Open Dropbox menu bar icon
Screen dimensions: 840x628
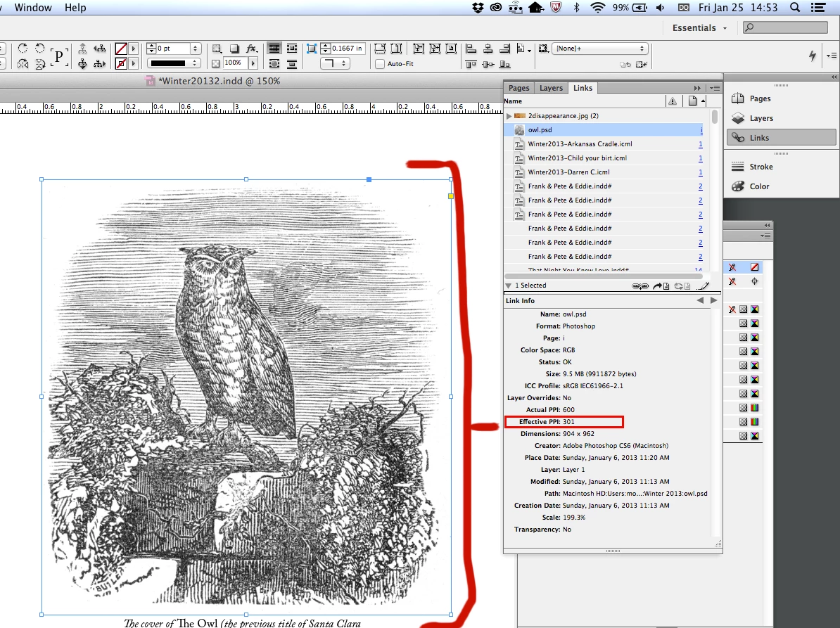(478, 8)
